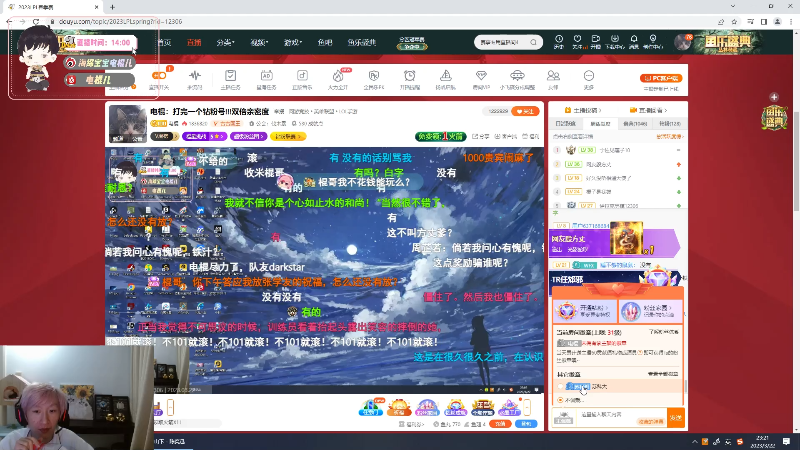Open the flame icon with NEW badge
The height and width of the screenshot is (450, 800).
(338, 76)
